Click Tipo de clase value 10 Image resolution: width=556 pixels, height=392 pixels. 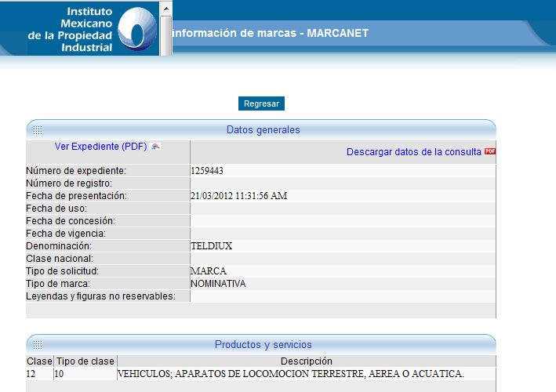point(59,374)
